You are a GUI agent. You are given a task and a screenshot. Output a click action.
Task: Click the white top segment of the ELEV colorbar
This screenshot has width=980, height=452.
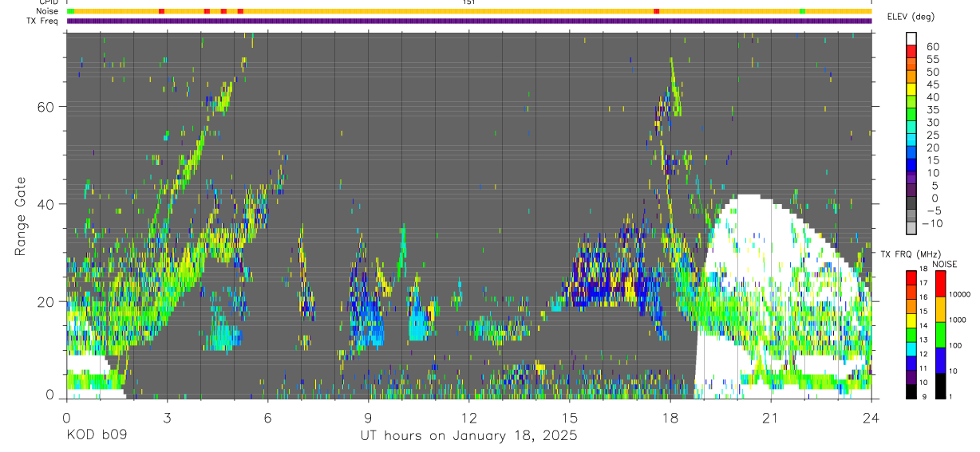coord(911,40)
